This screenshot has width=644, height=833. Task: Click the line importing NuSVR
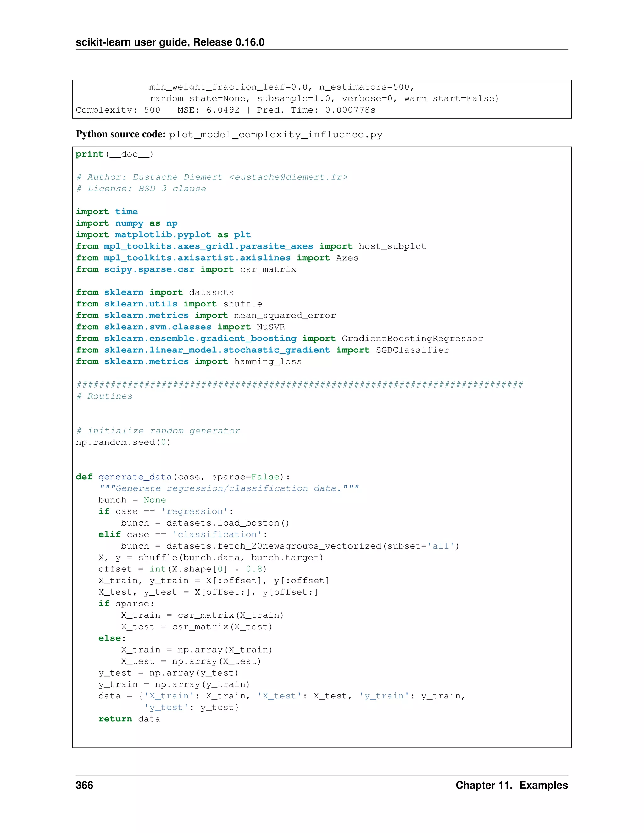tap(180, 327)
